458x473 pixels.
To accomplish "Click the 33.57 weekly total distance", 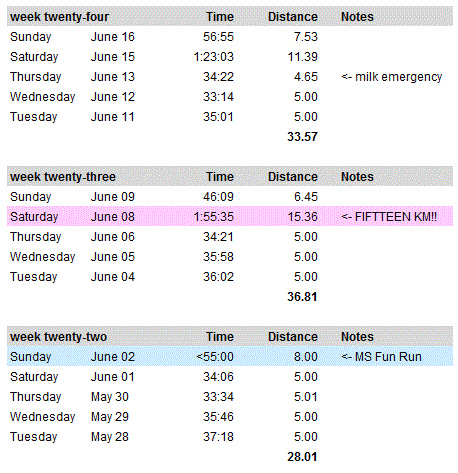I will (x=302, y=137).
